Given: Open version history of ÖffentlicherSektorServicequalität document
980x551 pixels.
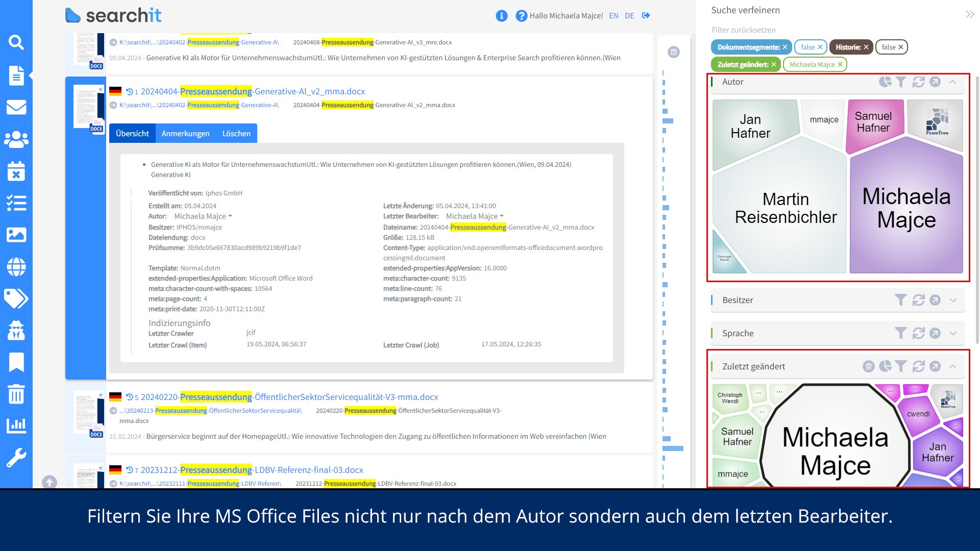Looking at the screenshot, I should click(x=132, y=397).
